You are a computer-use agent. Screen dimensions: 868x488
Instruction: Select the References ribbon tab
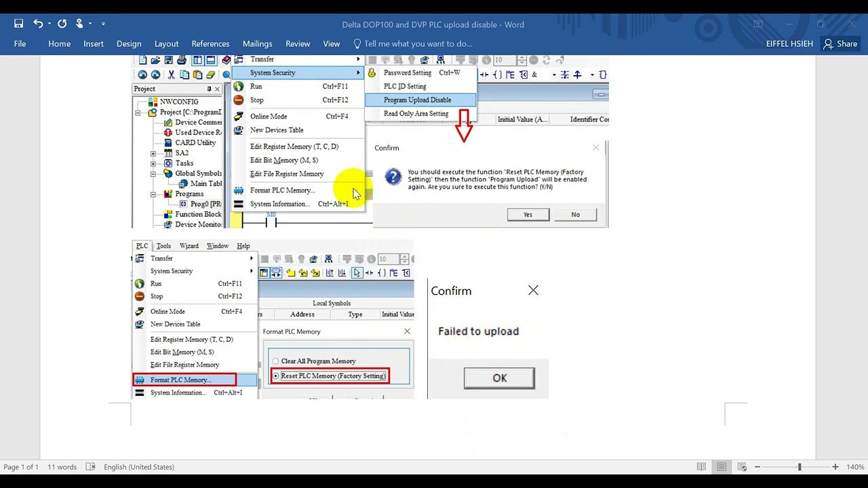pyautogui.click(x=210, y=43)
